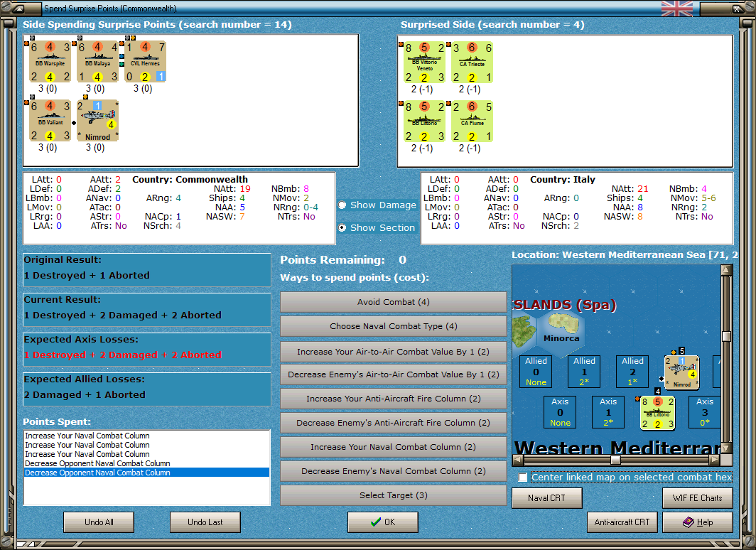
Task: Click Decrease Enemy's Air-to-Air Combat Value By 1
Action: tap(394, 374)
